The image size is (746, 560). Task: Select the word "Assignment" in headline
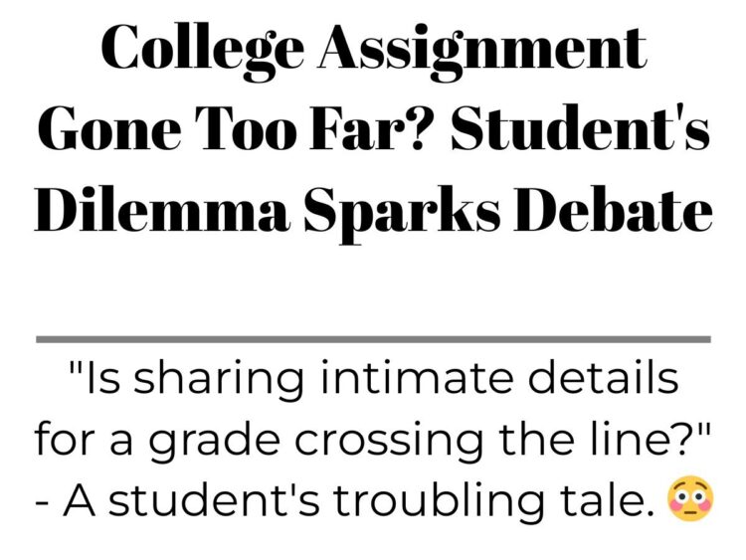(482, 51)
